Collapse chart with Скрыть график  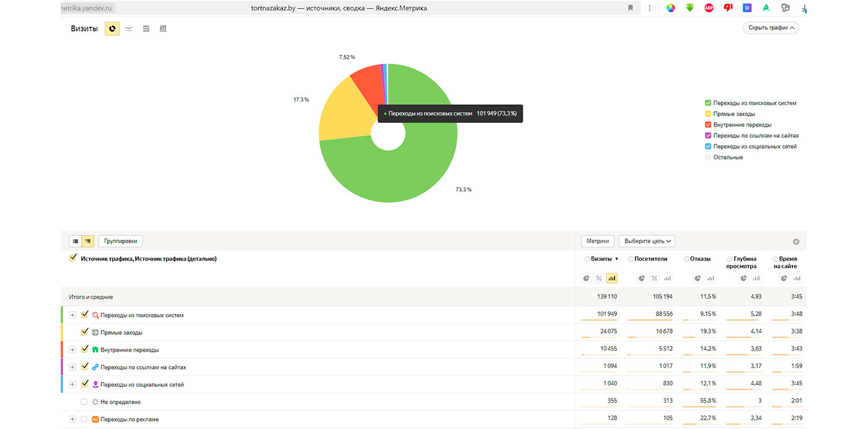pos(771,28)
